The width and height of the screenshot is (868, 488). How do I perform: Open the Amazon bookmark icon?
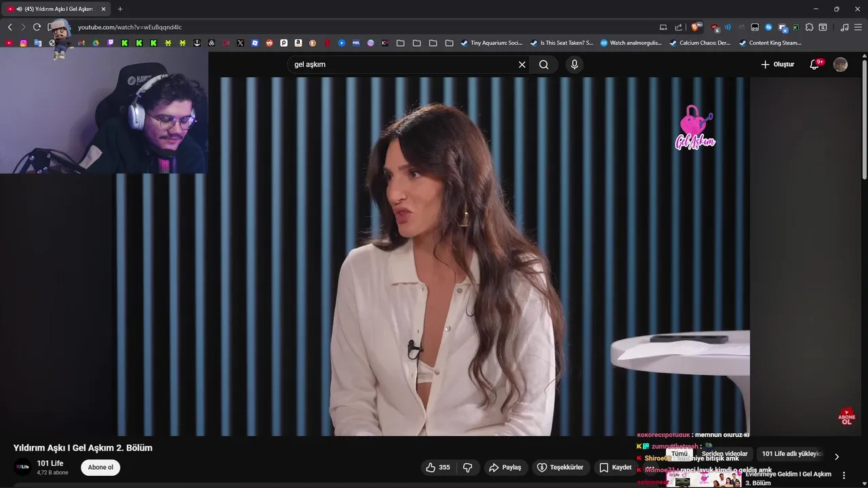point(298,43)
